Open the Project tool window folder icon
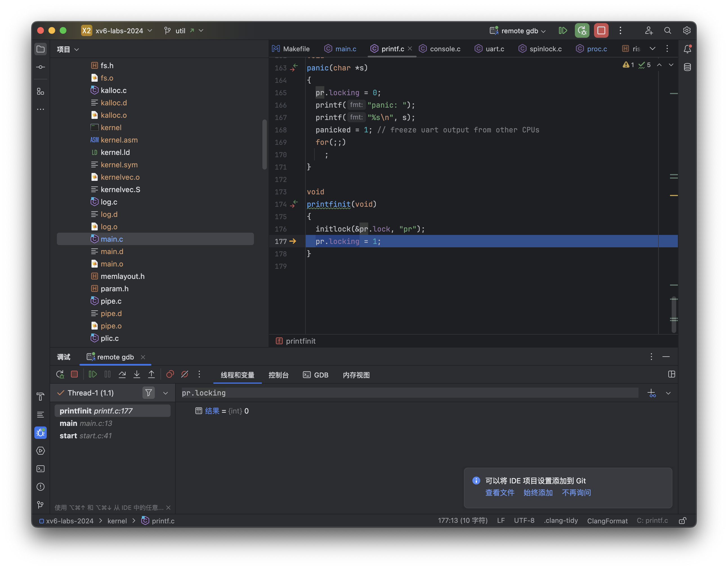Screen dimensions: 728x569 pos(40,49)
